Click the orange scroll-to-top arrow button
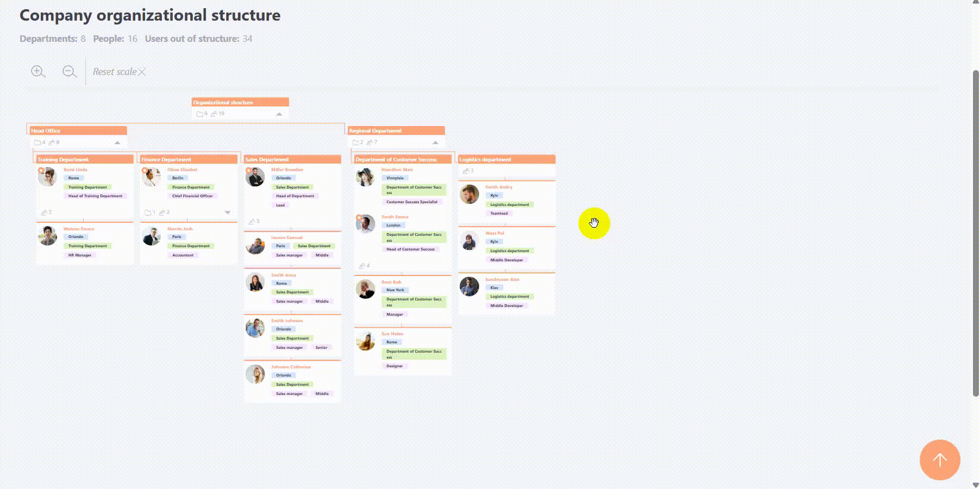Viewport: 980px width, 489px height. [x=939, y=460]
